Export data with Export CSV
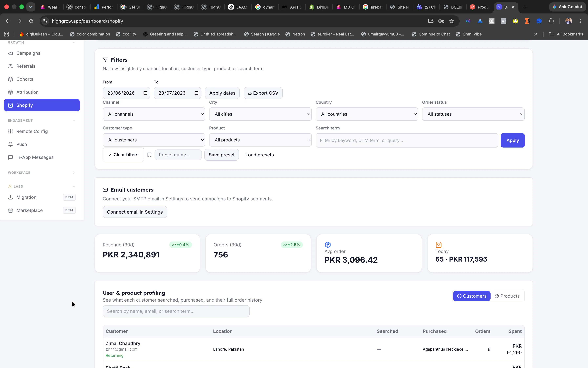Image resolution: width=588 pixels, height=368 pixels. [x=263, y=93]
